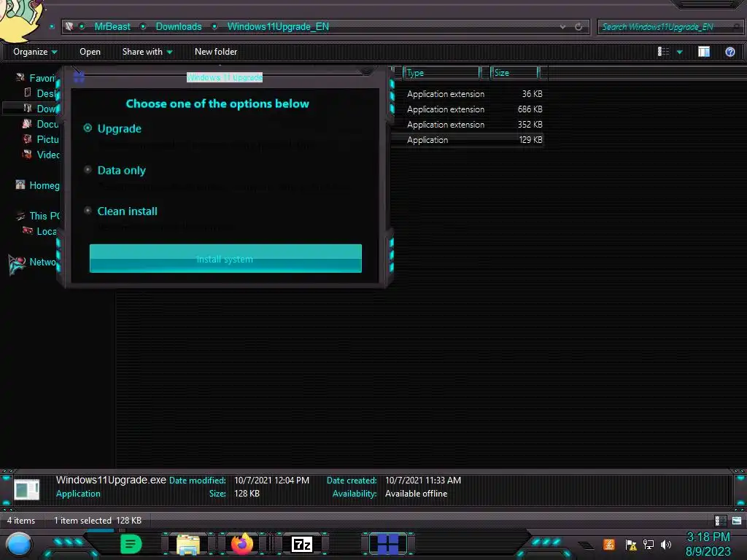Open Favorites in the navigation pane
Viewport: 747px width, 560px height.
36,78
